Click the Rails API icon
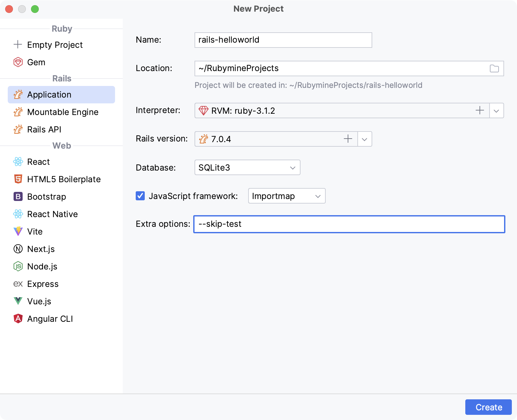Viewport: 517px width, 420px height. pyautogui.click(x=18, y=130)
